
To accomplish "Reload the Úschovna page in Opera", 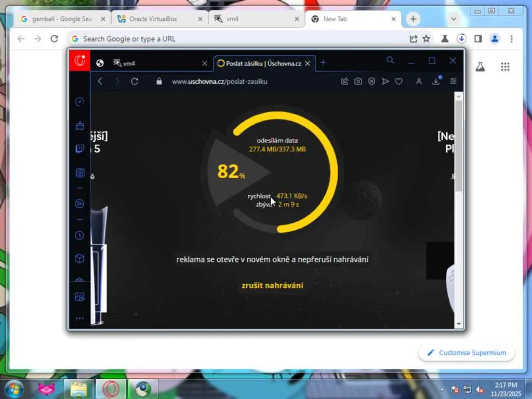I will coord(135,82).
